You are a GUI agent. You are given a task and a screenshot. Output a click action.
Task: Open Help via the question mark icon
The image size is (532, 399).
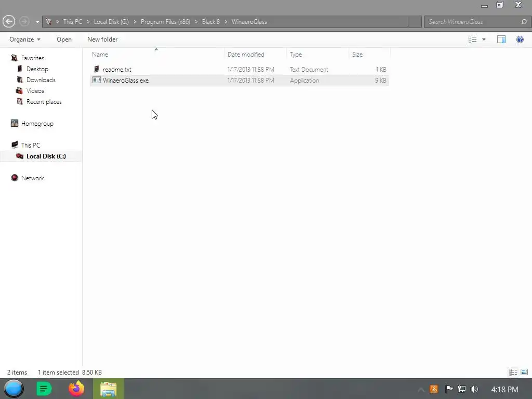[520, 39]
